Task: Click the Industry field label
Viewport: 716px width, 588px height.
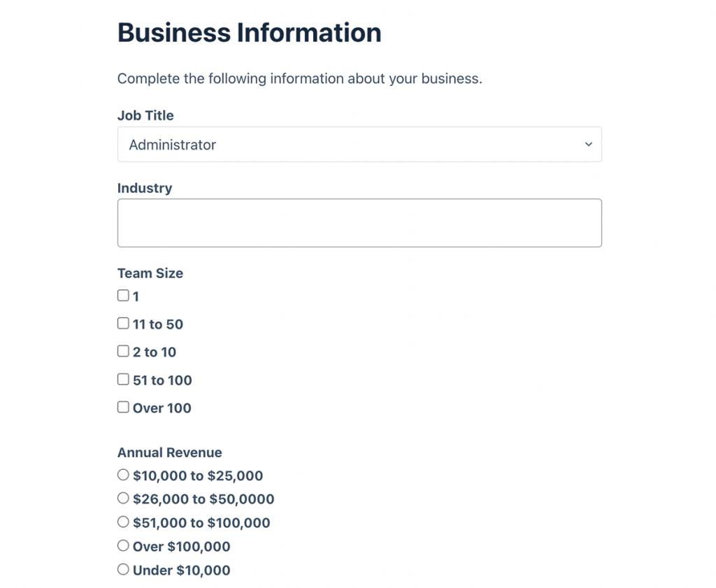Action: (144, 188)
